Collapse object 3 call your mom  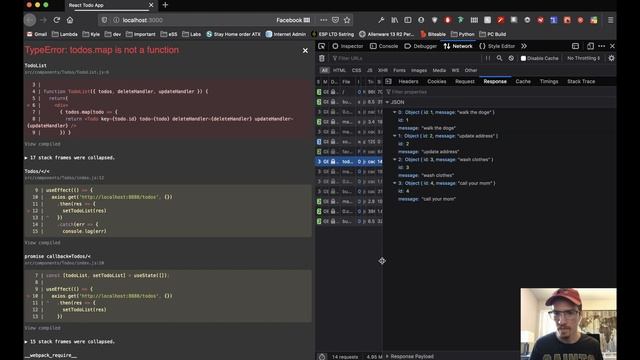[x=395, y=183]
